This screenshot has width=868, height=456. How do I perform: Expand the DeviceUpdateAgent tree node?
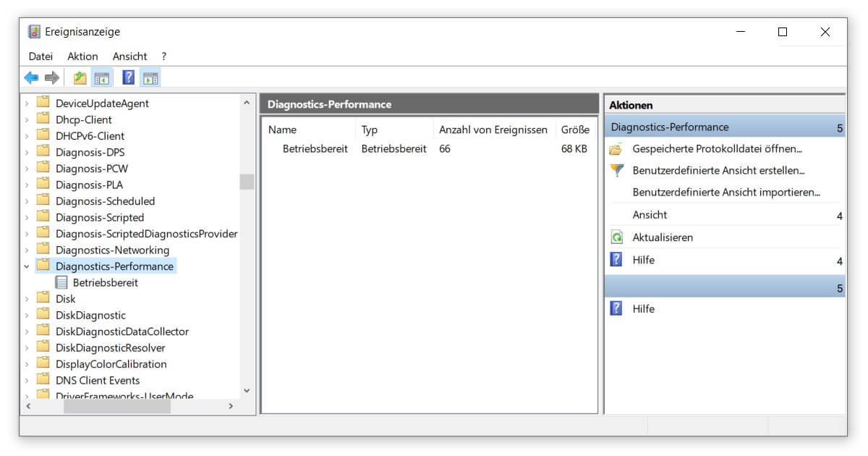[27, 104]
